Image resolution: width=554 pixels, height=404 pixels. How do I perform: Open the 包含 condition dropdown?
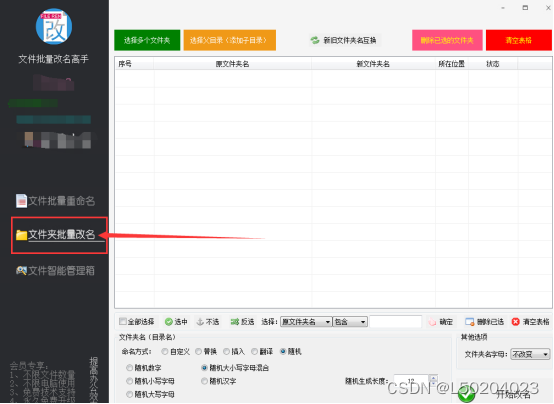(350, 322)
